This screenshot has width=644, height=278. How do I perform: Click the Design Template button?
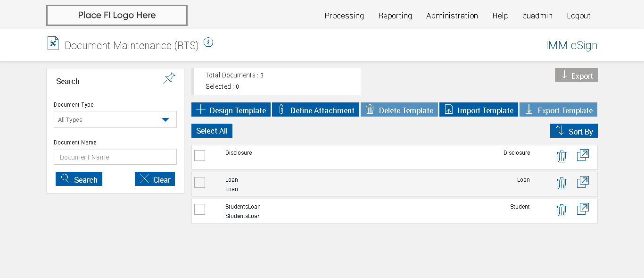click(x=231, y=110)
